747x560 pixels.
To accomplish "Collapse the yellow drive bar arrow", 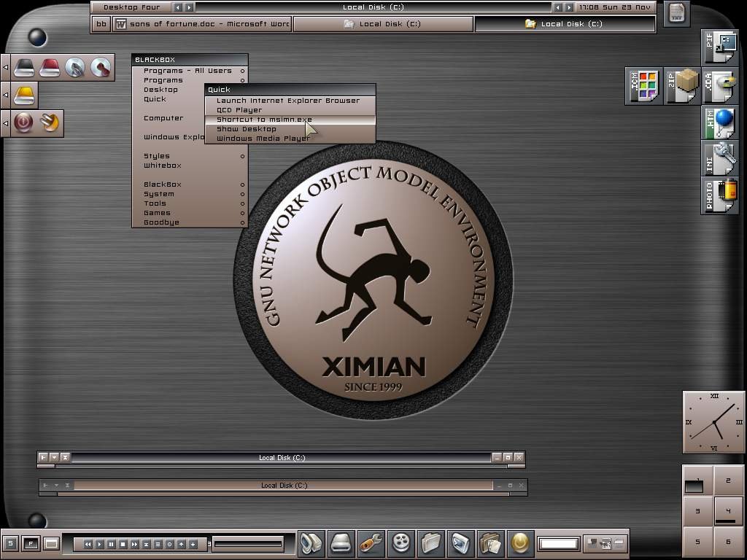I will 5,96.
